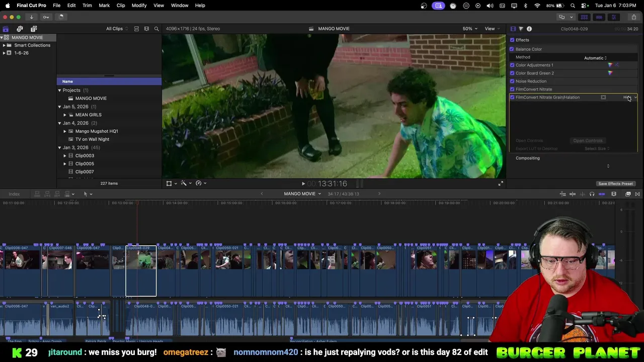The width and height of the screenshot is (644, 362).
Task: Open transform crop tool popup under viewer
Action: click(171, 183)
